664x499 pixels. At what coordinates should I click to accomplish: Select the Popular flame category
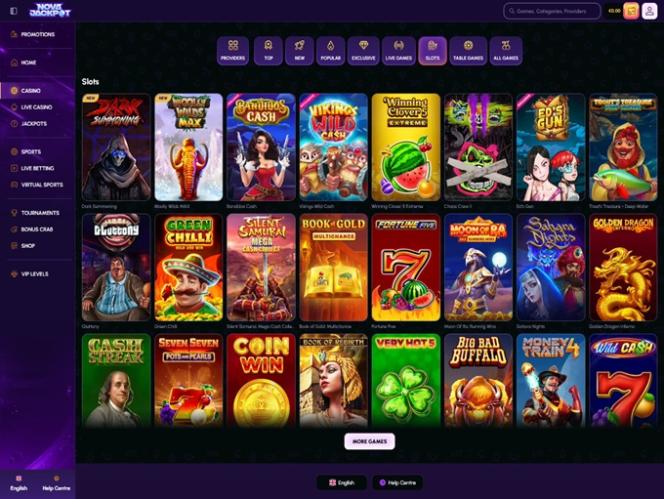(331, 51)
